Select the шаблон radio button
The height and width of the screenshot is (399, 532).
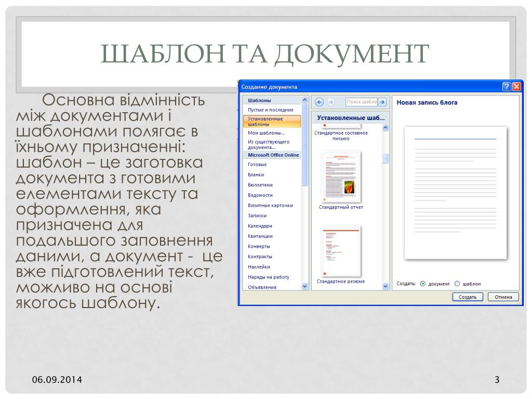click(x=457, y=284)
